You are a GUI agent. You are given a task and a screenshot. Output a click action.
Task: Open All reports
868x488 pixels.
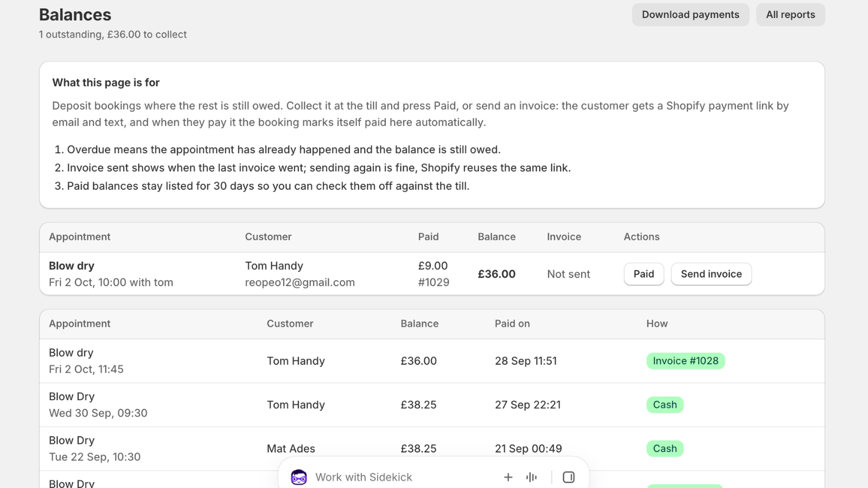point(790,15)
